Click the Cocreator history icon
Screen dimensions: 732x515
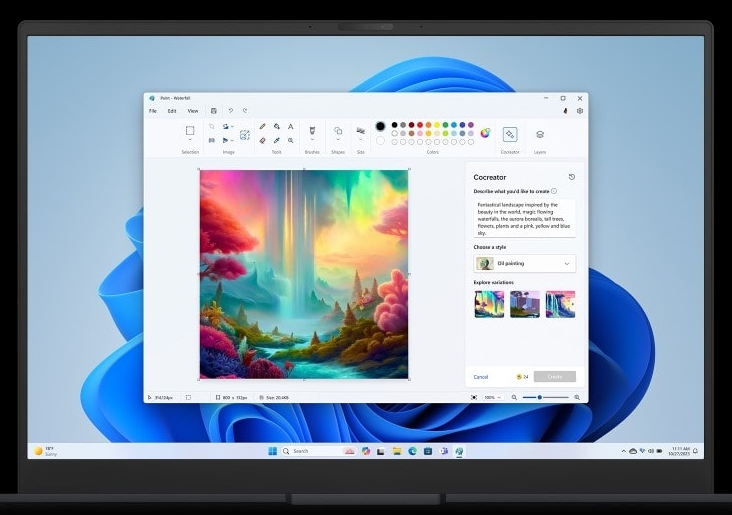(572, 177)
